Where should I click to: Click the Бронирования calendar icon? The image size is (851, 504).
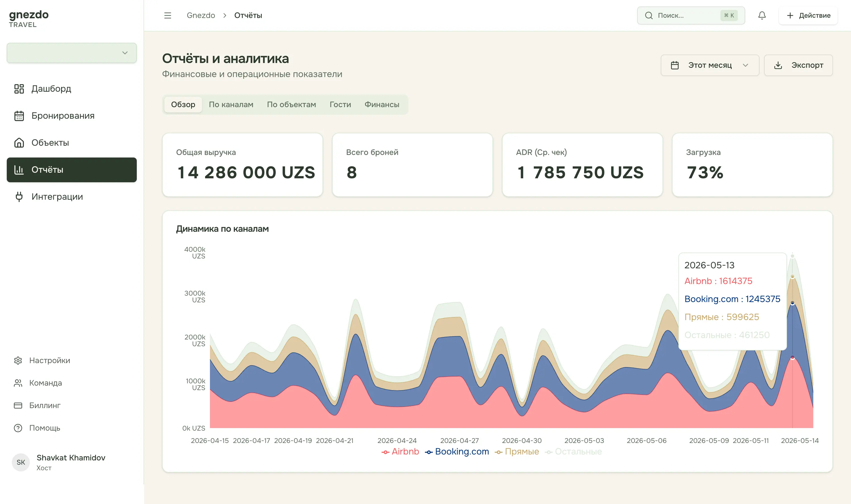click(x=19, y=116)
